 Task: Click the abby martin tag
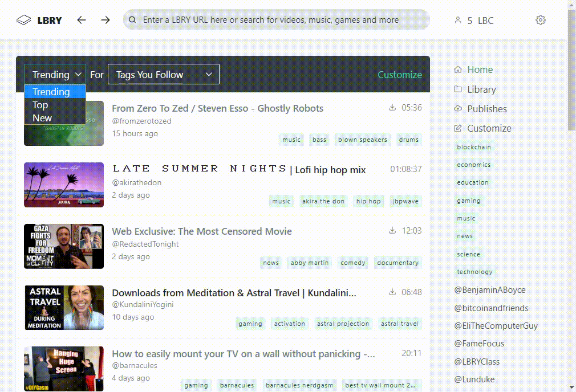click(310, 263)
